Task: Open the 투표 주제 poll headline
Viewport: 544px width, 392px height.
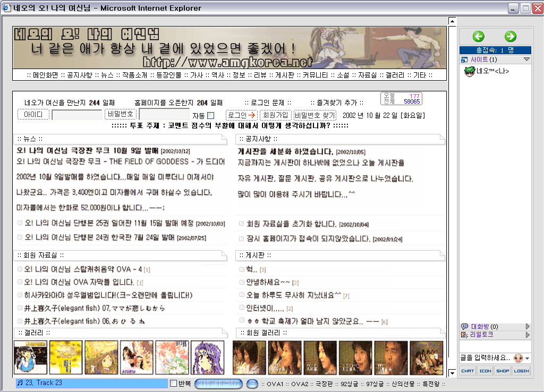Action: click(230, 125)
